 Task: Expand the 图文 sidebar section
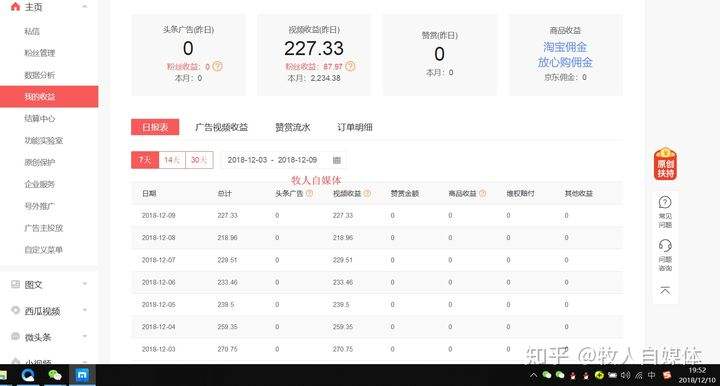[x=85, y=285]
